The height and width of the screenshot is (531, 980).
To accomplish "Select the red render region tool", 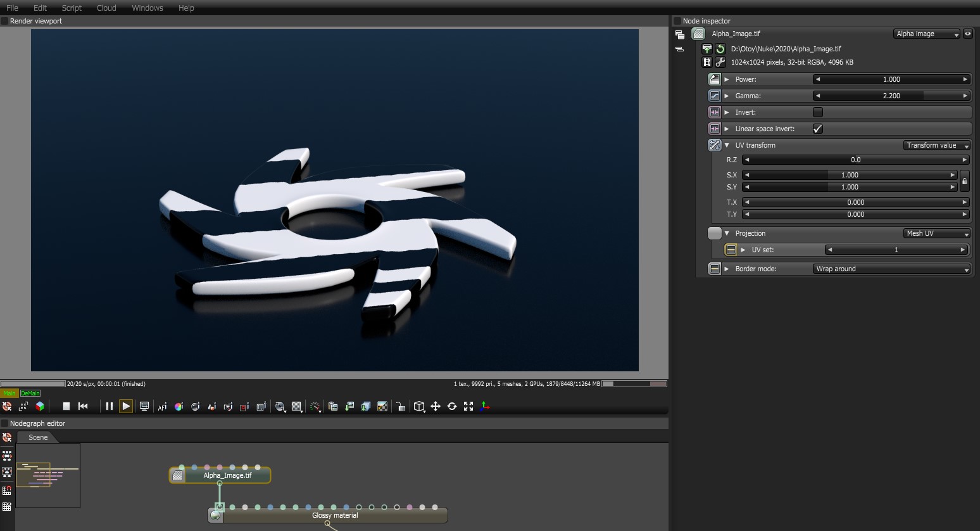I will 244,407.
